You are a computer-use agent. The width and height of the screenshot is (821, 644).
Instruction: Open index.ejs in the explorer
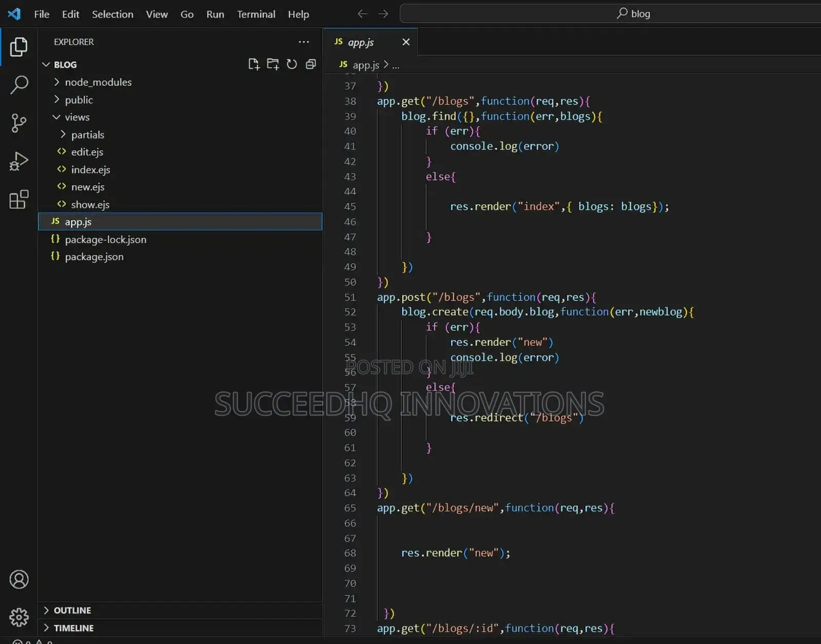pos(180,169)
